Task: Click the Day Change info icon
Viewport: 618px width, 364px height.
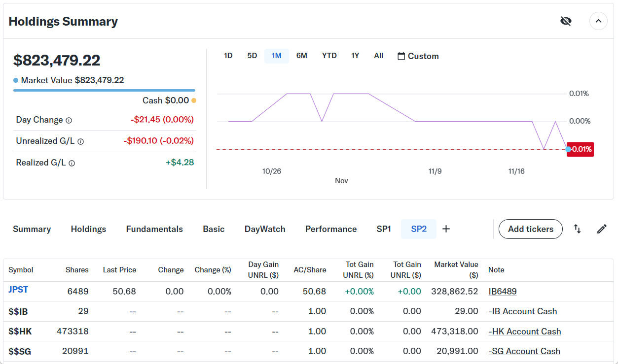Action: pos(69,120)
